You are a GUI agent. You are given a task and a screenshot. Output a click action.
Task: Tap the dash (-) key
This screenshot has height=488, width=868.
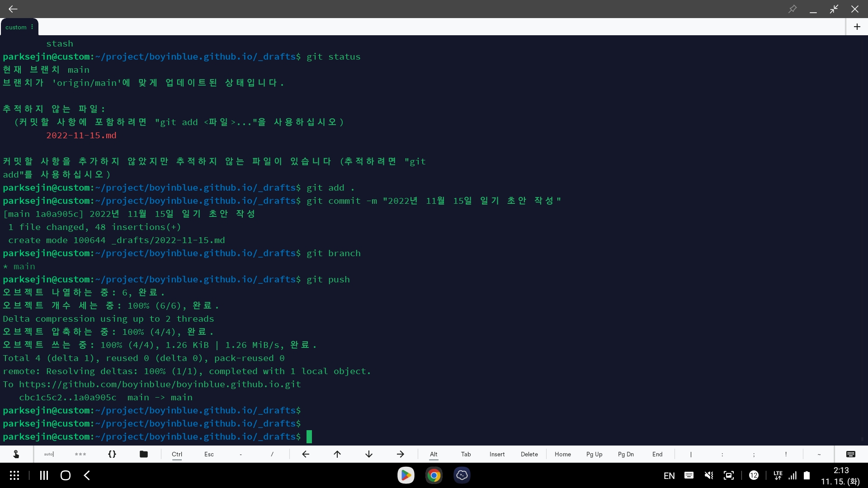(x=241, y=454)
